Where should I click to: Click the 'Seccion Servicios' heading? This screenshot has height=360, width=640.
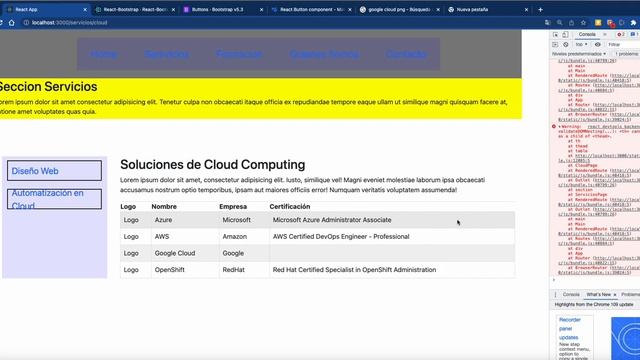pyautogui.click(x=48, y=87)
